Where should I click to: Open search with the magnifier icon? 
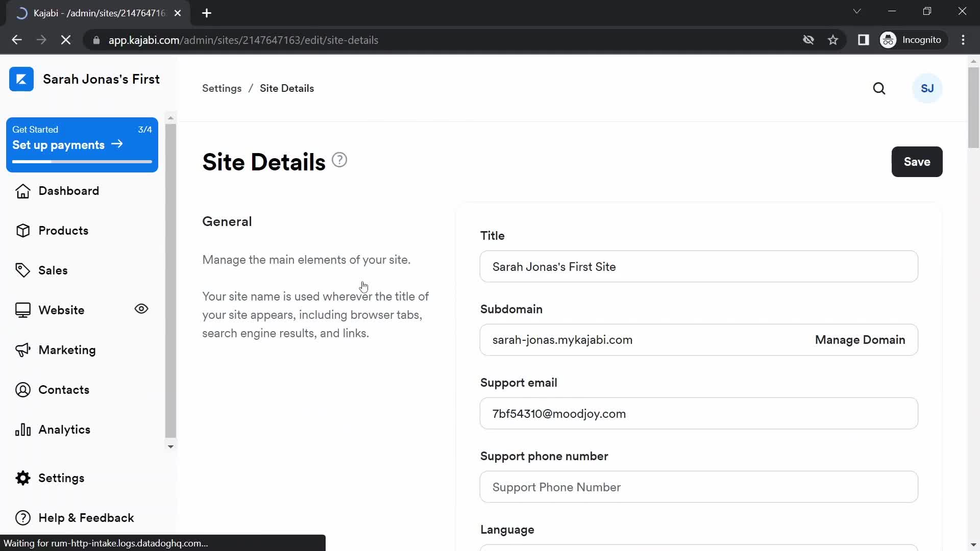pyautogui.click(x=879, y=89)
